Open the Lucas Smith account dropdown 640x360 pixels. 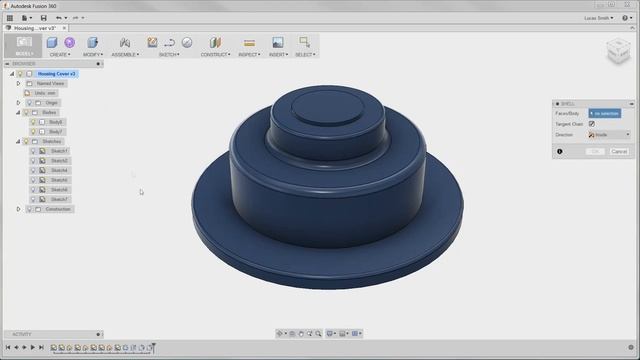(599, 18)
